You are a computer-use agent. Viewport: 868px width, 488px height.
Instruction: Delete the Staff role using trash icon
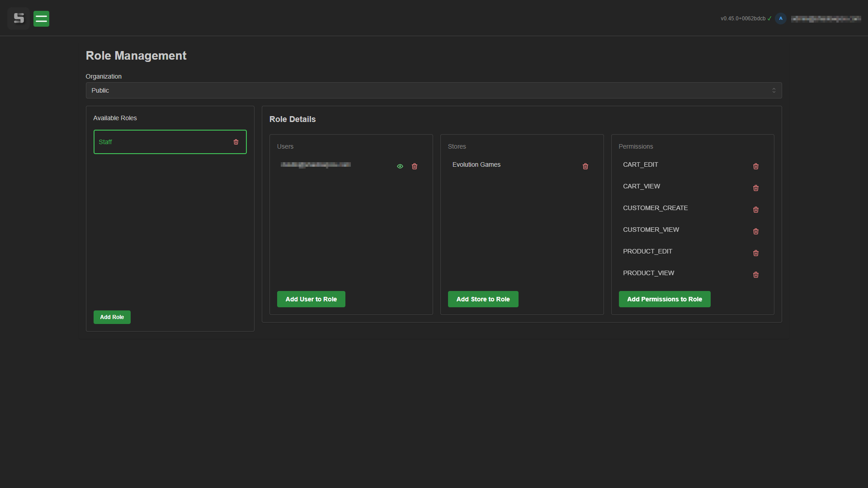[236, 142]
